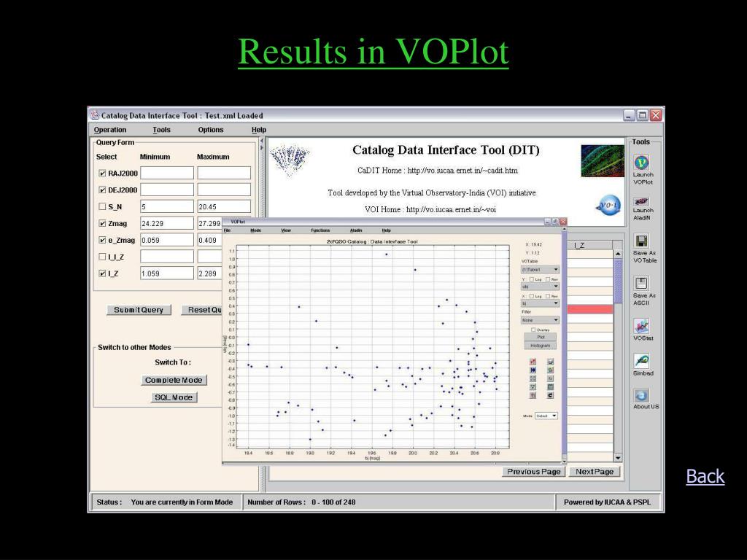Open VOStat from the Tools panel
This screenshot has width=747, height=560.
[x=642, y=326]
